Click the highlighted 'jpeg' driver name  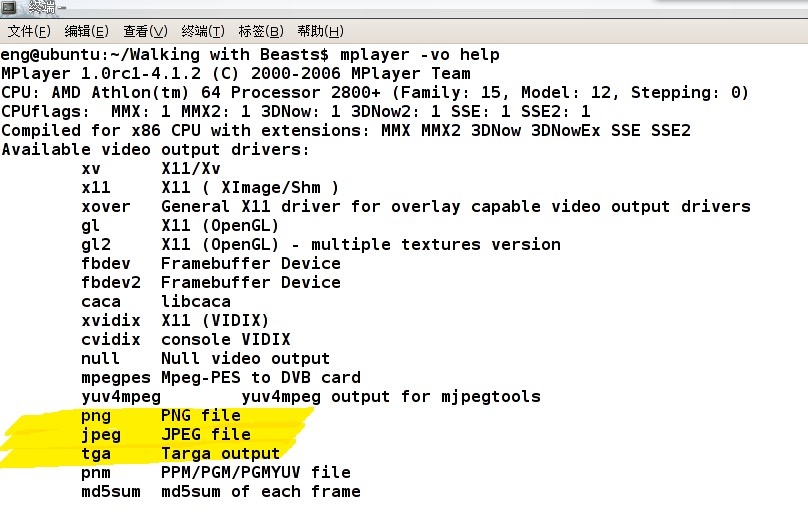[x=101, y=435]
